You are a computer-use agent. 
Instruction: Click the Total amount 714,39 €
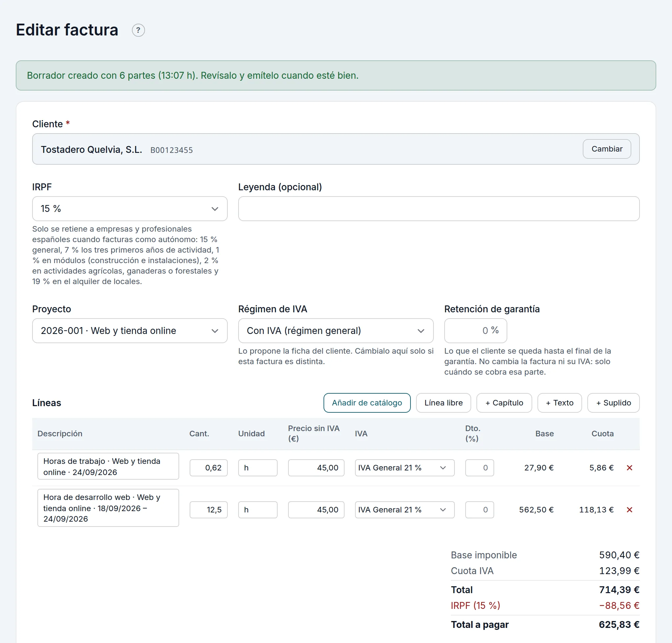click(x=619, y=590)
